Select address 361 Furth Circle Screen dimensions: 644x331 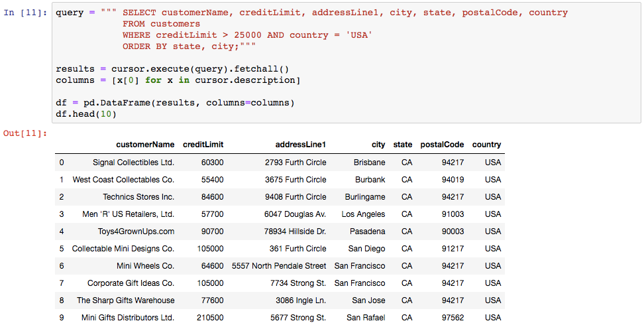pos(297,249)
